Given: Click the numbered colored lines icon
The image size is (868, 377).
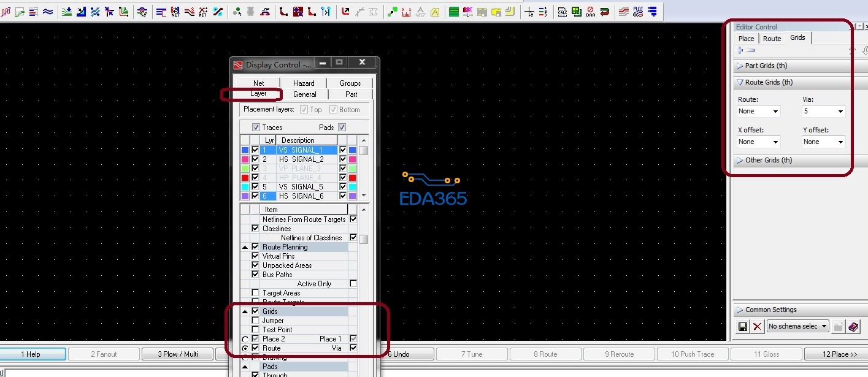Looking at the screenshot, I should point(543,12).
